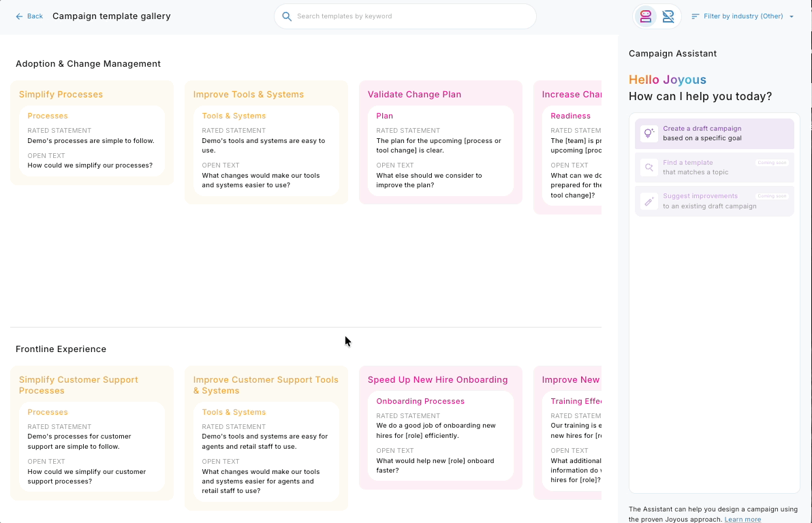Turn on the Campaign Assistant robot toggle
Screen dimensions: 812x523
[646, 16]
